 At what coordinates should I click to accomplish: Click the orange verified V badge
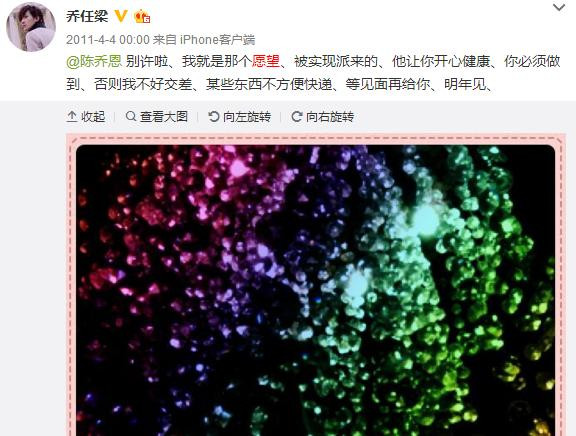121,16
